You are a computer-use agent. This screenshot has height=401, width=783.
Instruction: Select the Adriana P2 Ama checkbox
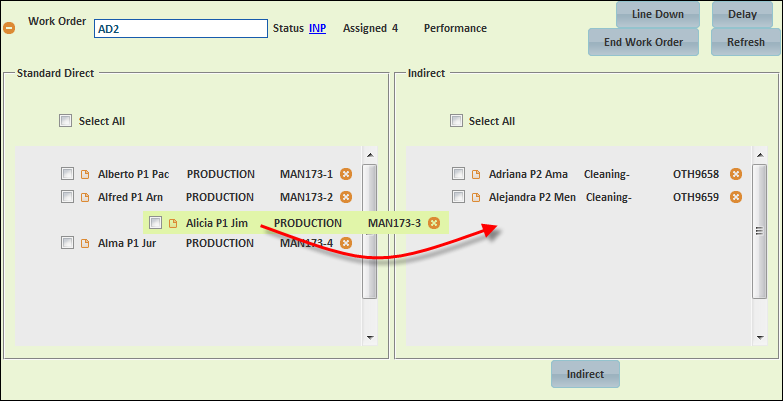click(x=458, y=174)
